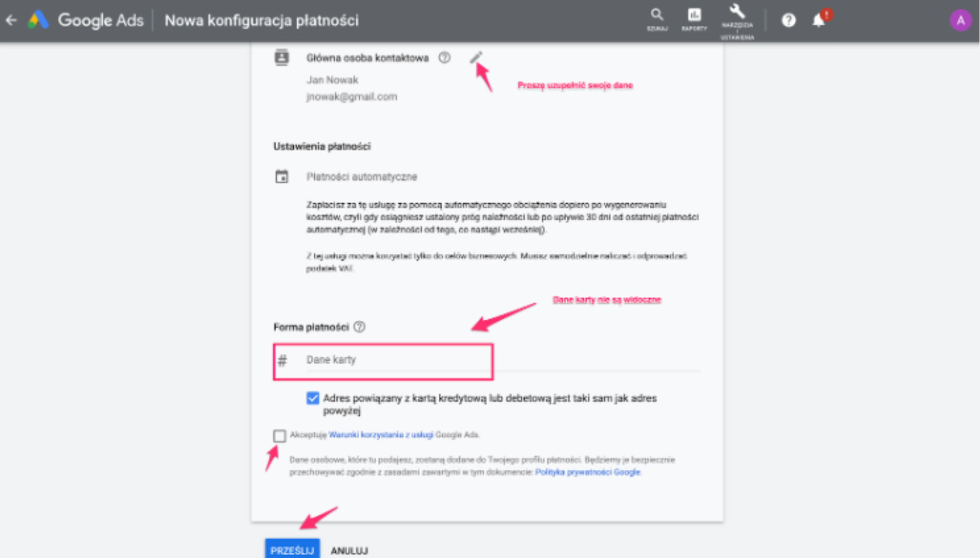Image resolution: width=980 pixels, height=558 pixels.
Task: Click the Płatności automatyczne calendar icon
Action: (x=282, y=176)
